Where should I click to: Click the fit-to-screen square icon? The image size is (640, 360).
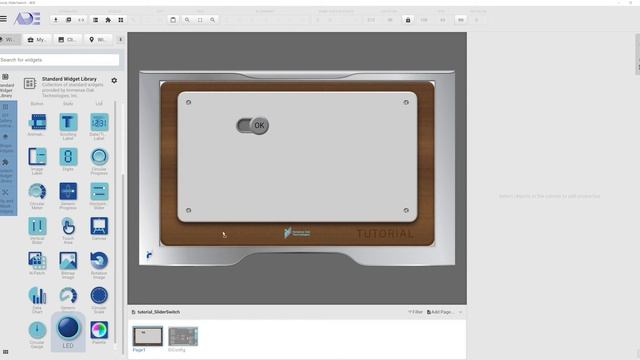(200, 20)
